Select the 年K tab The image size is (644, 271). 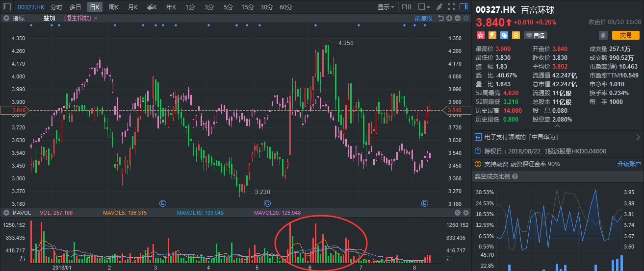point(171,7)
